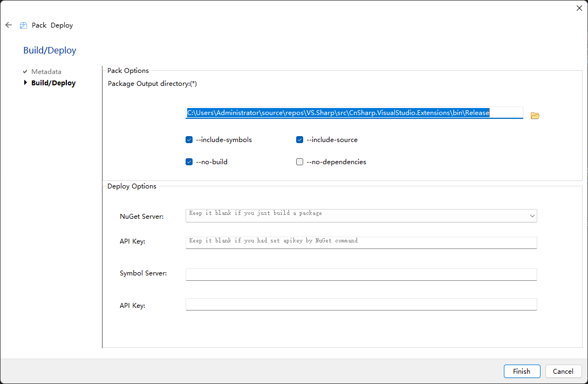Viewport: 588px width, 384px height.
Task: Click the NuGet Server combo box field
Action: click(356, 216)
